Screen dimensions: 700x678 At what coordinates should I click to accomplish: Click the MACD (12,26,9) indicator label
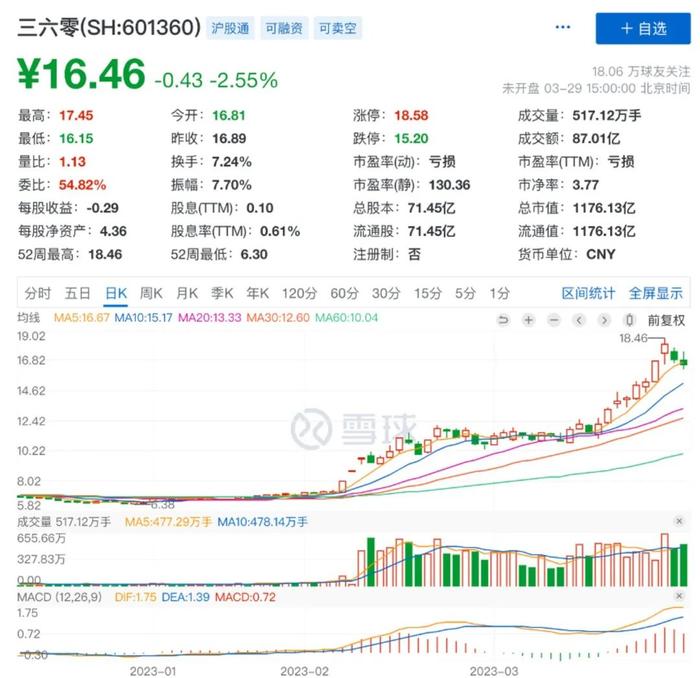point(59,597)
